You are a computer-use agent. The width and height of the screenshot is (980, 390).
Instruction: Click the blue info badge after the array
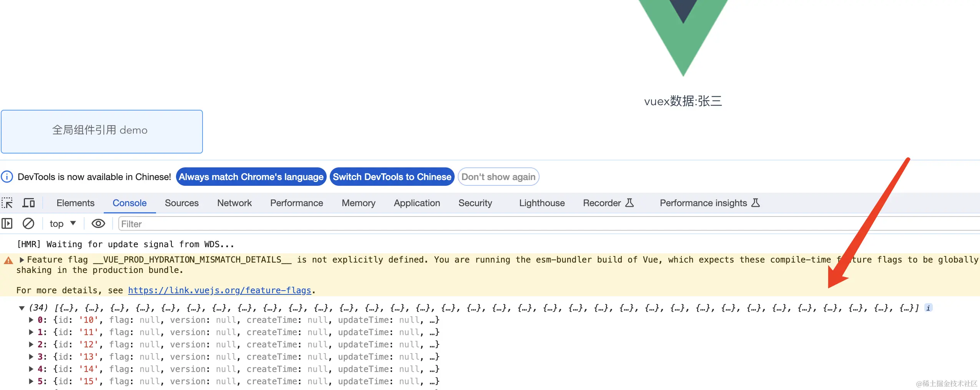tap(928, 308)
